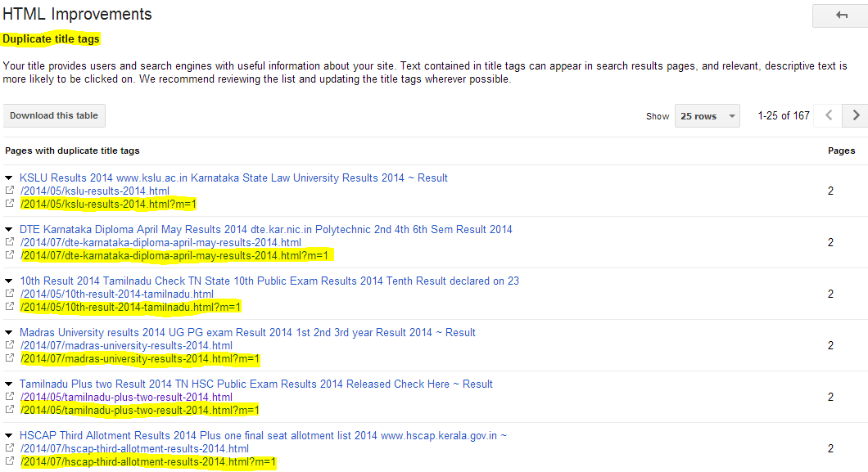This screenshot has width=868, height=472.
Task: Open DTE Karnataka Diploma April May title link
Action: tap(265, 229)
